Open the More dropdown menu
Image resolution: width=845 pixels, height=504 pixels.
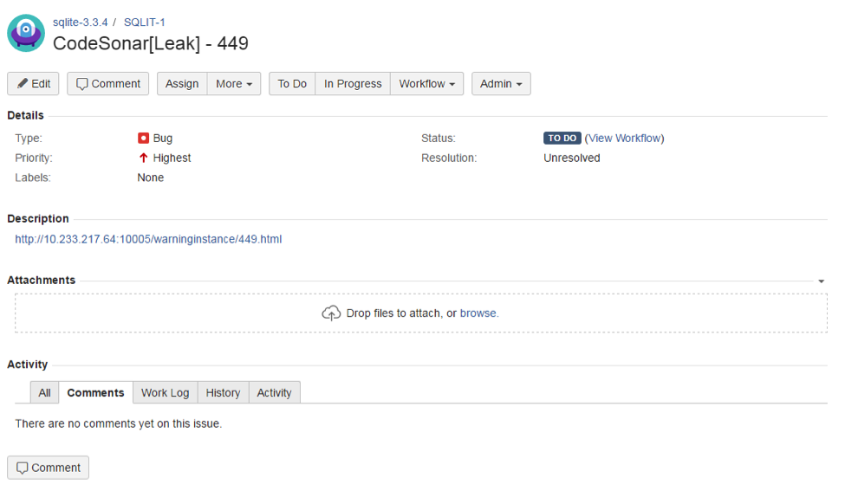[234, 84]
